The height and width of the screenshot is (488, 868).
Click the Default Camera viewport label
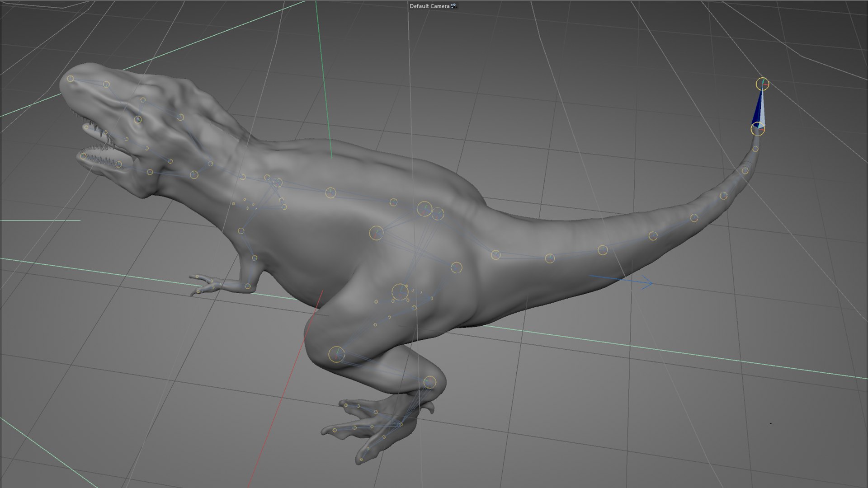(429, 6)
